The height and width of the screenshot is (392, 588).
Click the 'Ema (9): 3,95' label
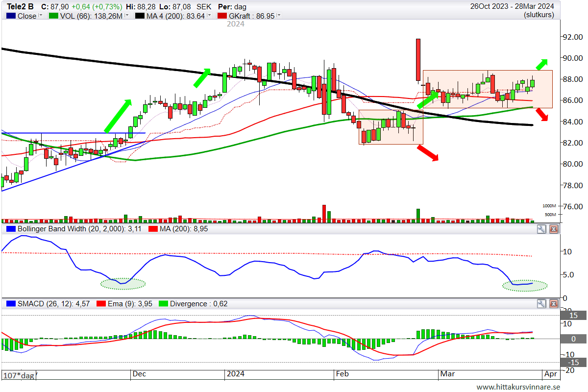[x=131, y=304]
